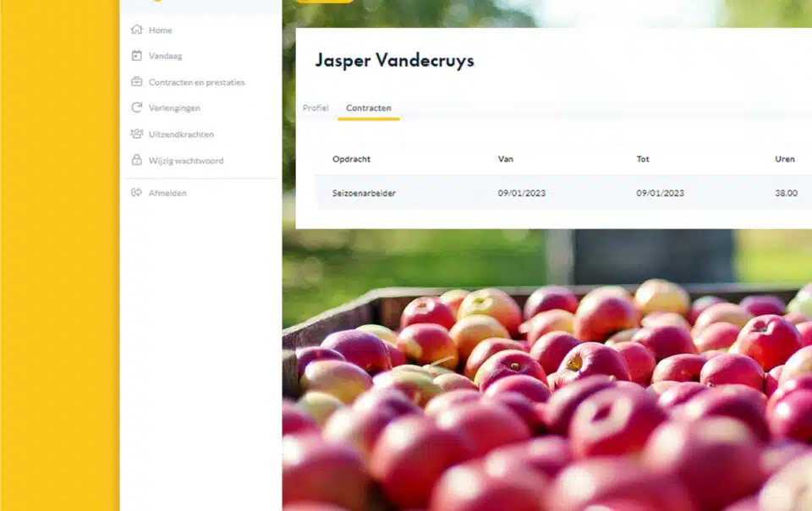Viewport: 812px width, 511px height.
Task: Switch to the Profiel tab
Action: pyautogui.click(x=315, y=107)
